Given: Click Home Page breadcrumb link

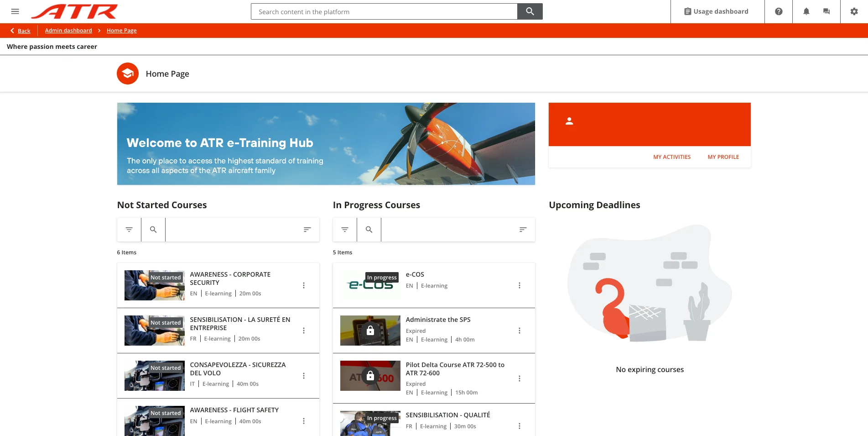Looking at the screenshot, I should [122, 31].
